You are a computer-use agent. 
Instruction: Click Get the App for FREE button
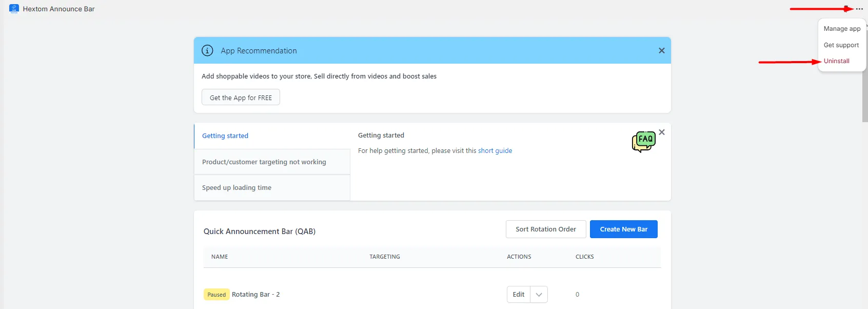(241, 98)
